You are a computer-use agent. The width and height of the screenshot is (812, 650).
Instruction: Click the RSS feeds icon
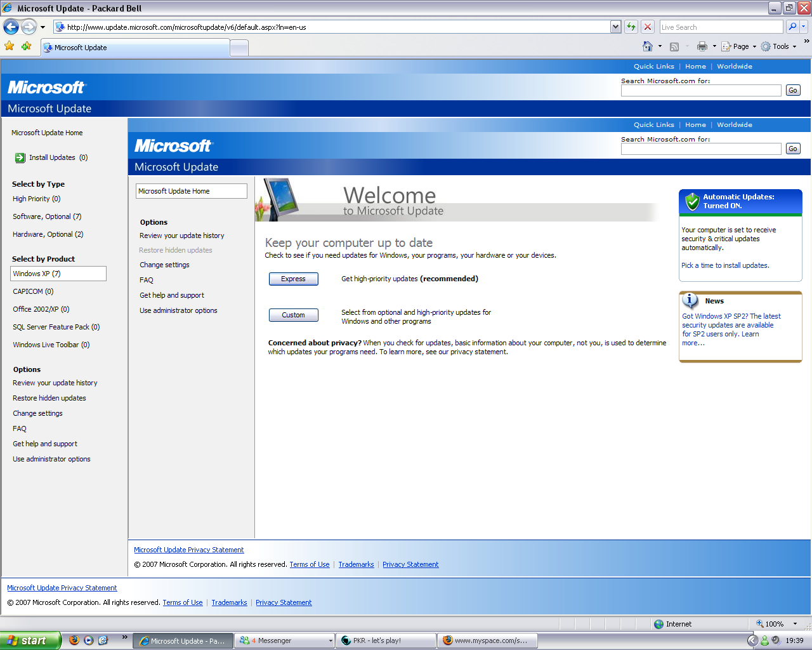674,46
